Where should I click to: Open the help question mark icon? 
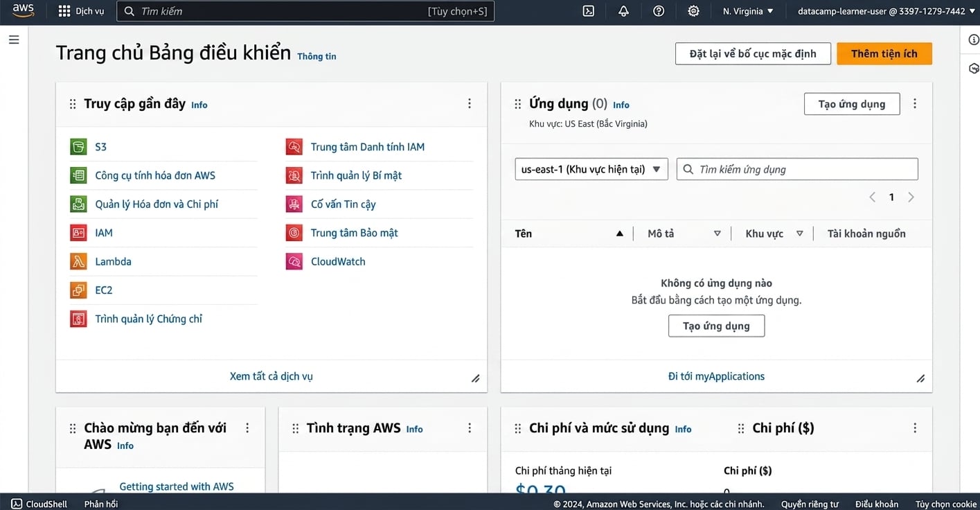tap(659, 11)
